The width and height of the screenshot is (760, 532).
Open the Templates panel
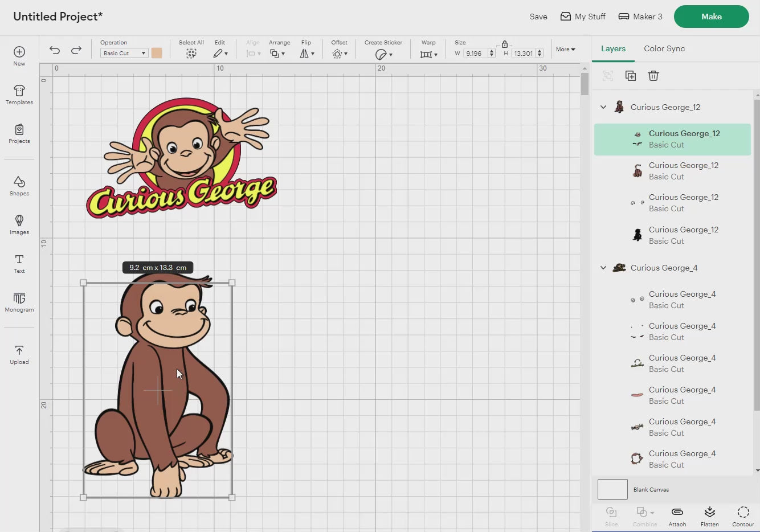(x=19, y=91)
